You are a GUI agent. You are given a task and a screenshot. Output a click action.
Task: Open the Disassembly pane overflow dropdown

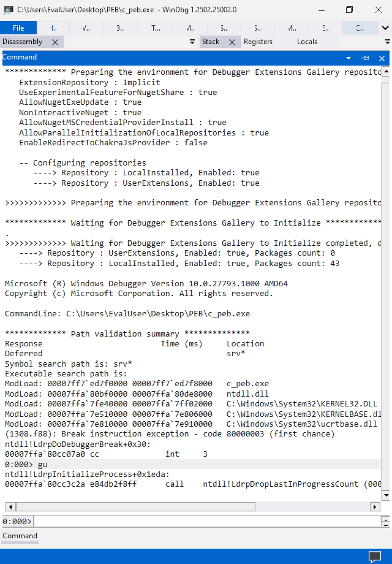(x=192, y=42)
